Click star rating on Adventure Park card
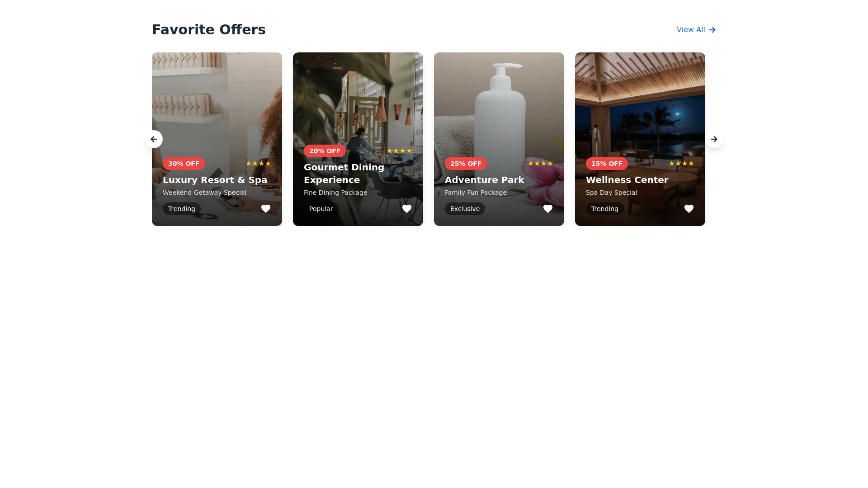The width and height of the screenshot is (868, 488). click(540, 164)
